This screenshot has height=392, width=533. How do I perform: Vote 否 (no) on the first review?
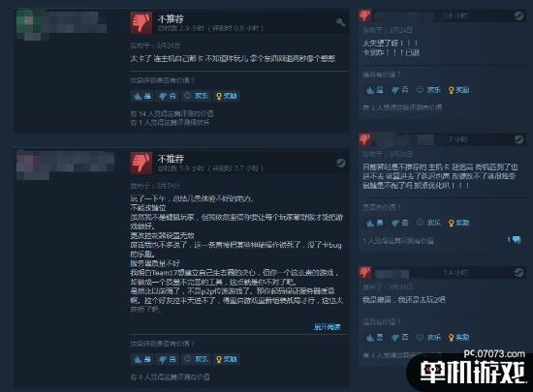168,96
